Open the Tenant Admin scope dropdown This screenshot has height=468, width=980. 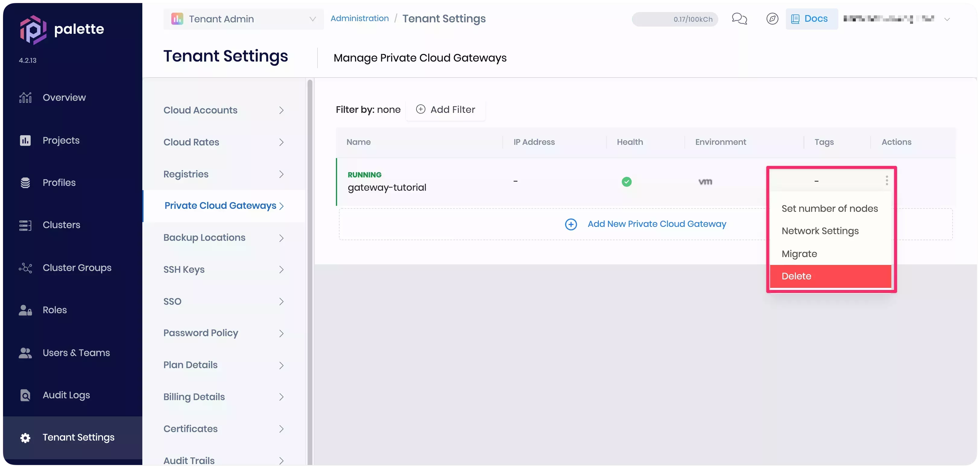(x=243, y=19)
